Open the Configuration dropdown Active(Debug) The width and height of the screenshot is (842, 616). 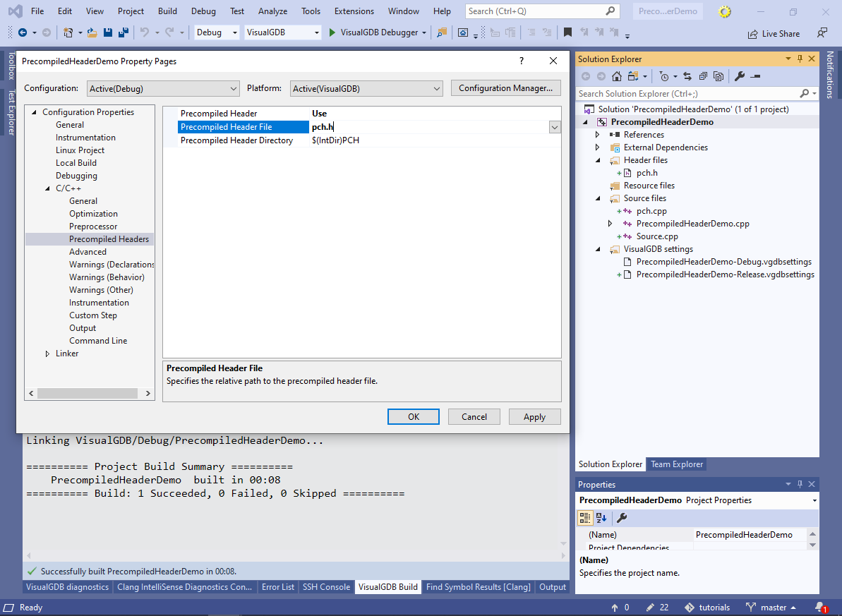pos(163,89)
